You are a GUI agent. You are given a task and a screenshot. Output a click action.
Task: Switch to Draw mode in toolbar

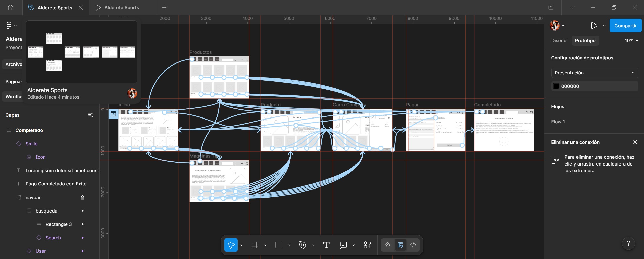(388, 245)
